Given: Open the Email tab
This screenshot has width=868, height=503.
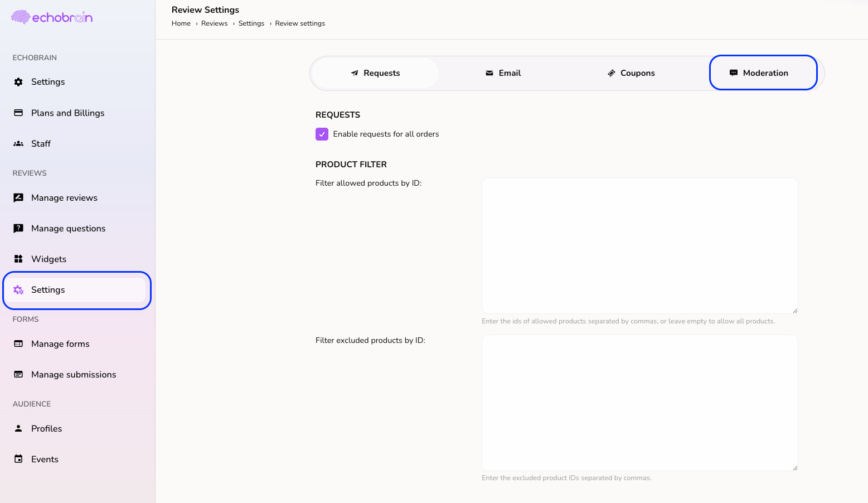Looking at the screenshot, I should (x=503, y=73).
